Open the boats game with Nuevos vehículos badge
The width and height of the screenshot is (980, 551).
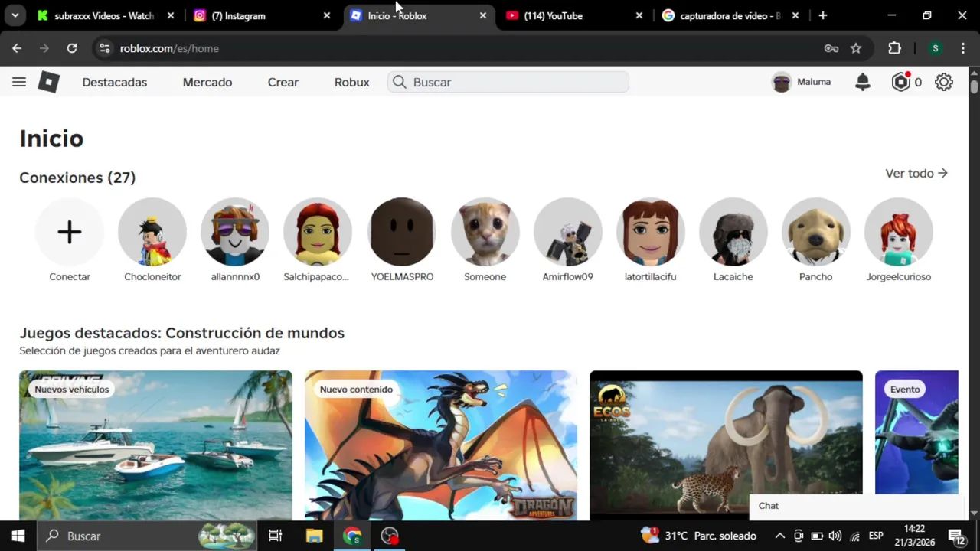(155, 445)
